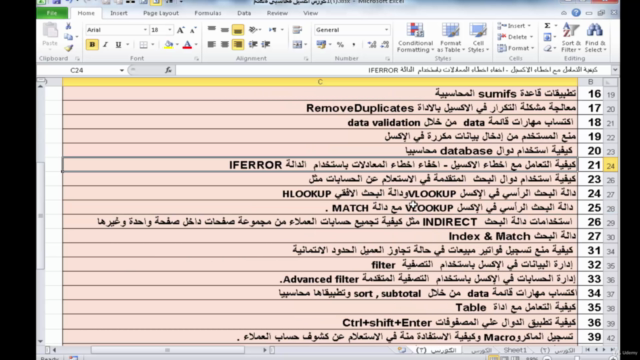The width and height of the screenshot is (640, 360).
Task: Toggle Bold formatting
Action: coord(92,44)
